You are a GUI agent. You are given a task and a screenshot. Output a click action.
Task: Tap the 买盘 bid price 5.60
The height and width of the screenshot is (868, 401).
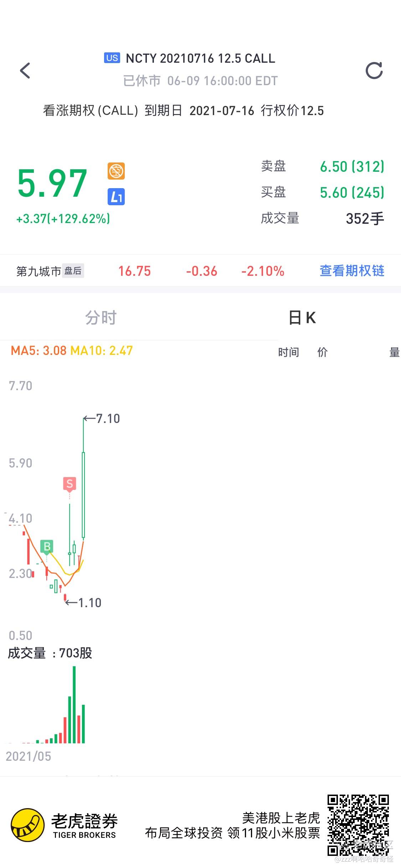click(352, 192)
